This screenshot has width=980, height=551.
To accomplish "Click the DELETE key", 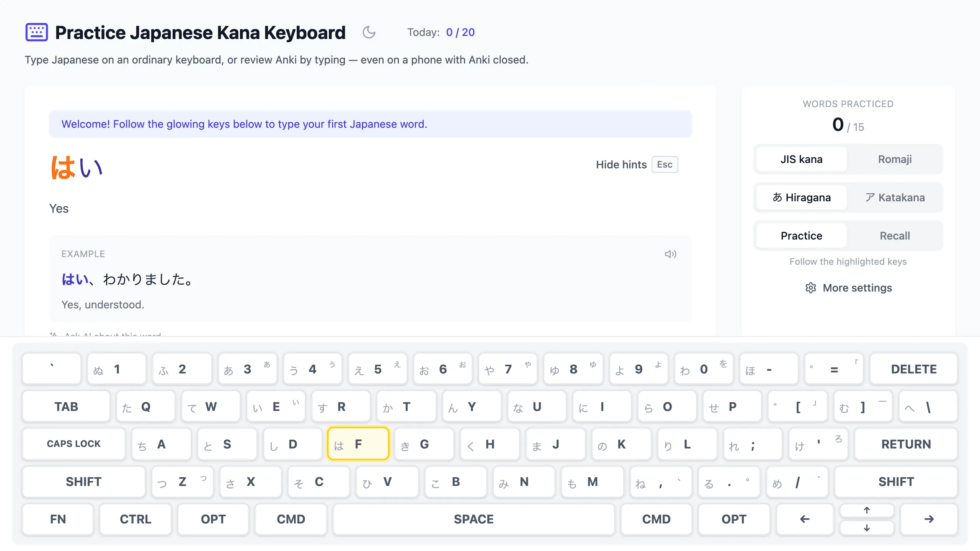I will (x=914, y=369).
